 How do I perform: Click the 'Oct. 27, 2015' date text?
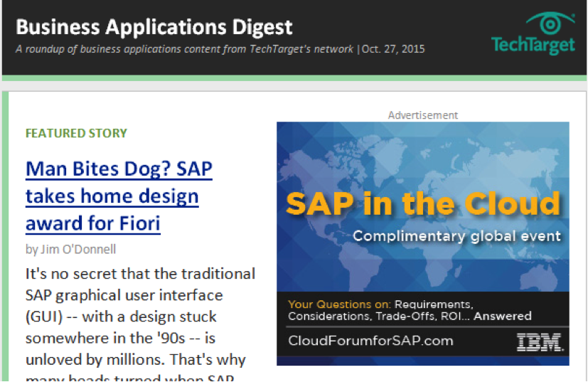(x=393, y=49)
